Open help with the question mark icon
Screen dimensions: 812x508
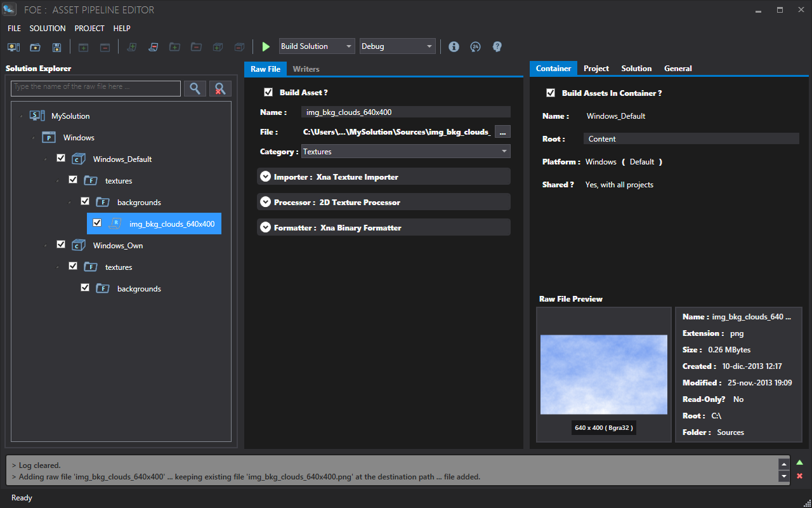[497, 46]
